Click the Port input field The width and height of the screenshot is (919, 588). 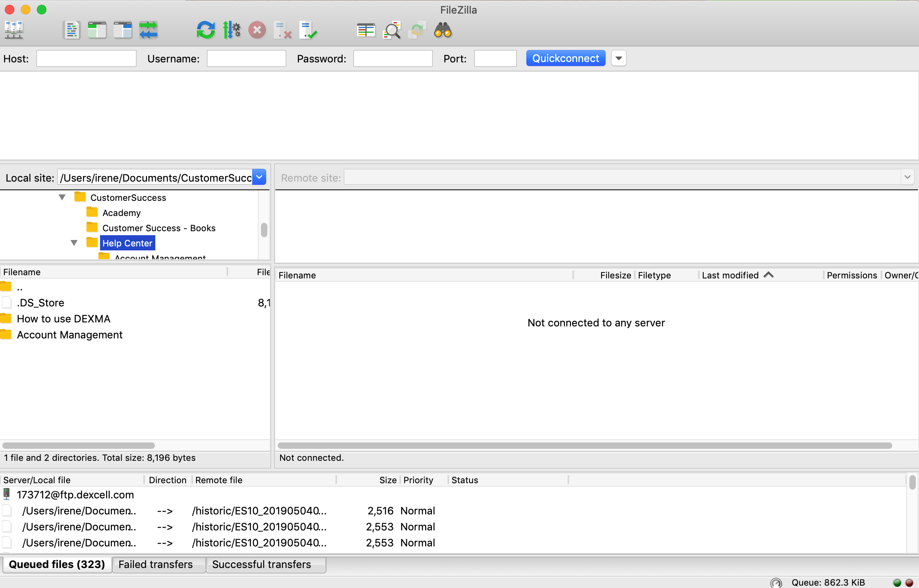[x=496, y=58]
